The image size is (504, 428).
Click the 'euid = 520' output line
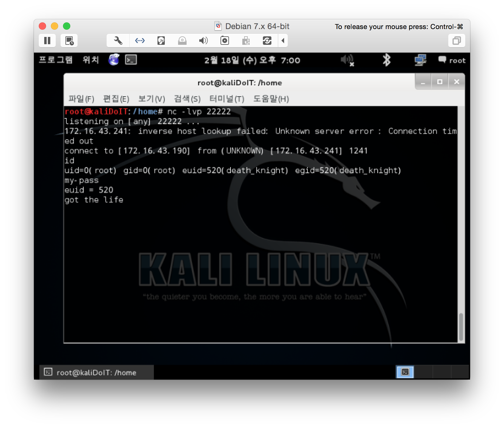(89, 190)
